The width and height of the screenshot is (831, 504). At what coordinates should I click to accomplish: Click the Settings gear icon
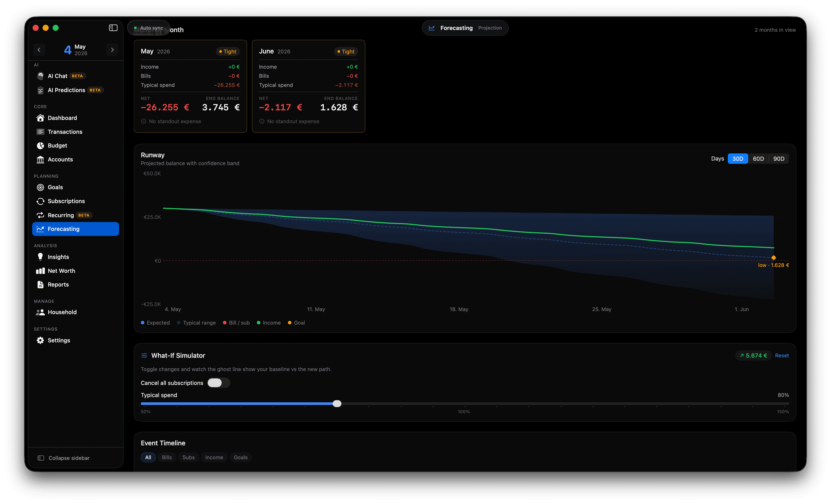coord(40,340)
